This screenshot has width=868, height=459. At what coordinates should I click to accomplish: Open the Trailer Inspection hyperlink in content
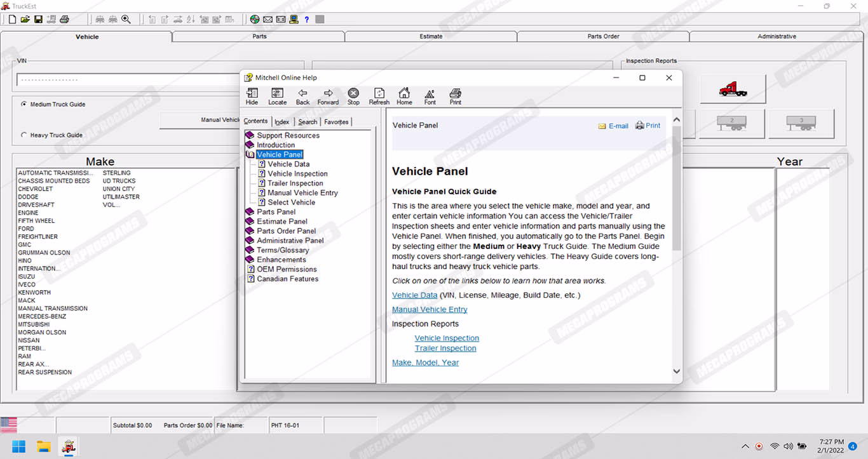pyautogui.click(x=445, y=348)
